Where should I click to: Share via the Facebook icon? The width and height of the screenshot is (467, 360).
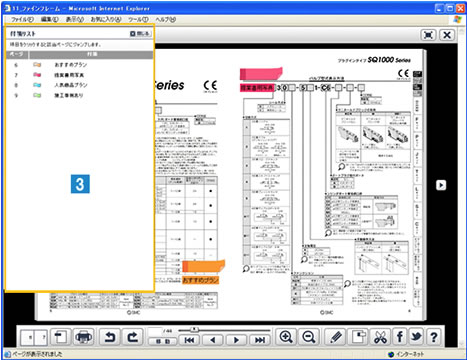(399, 337)
